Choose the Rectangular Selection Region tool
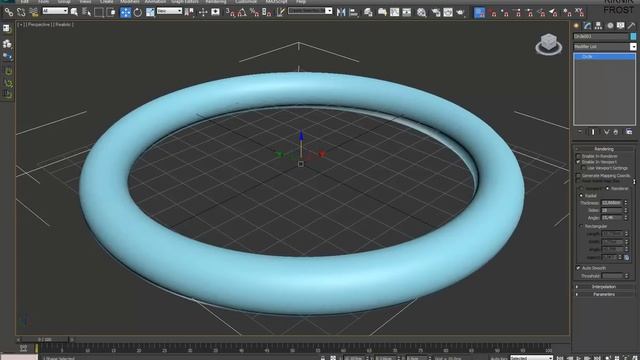This screenshot has width=640, height=360. tap(99, 12)
